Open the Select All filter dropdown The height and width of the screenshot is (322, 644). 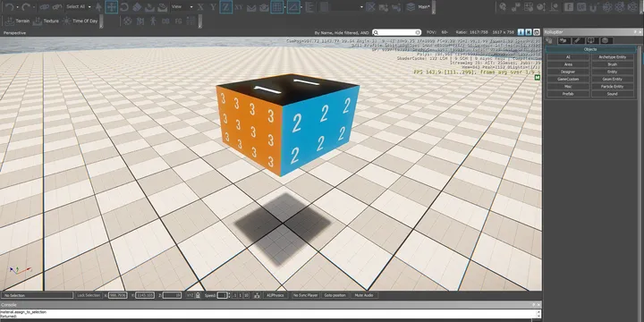click(x=78, y=7)
